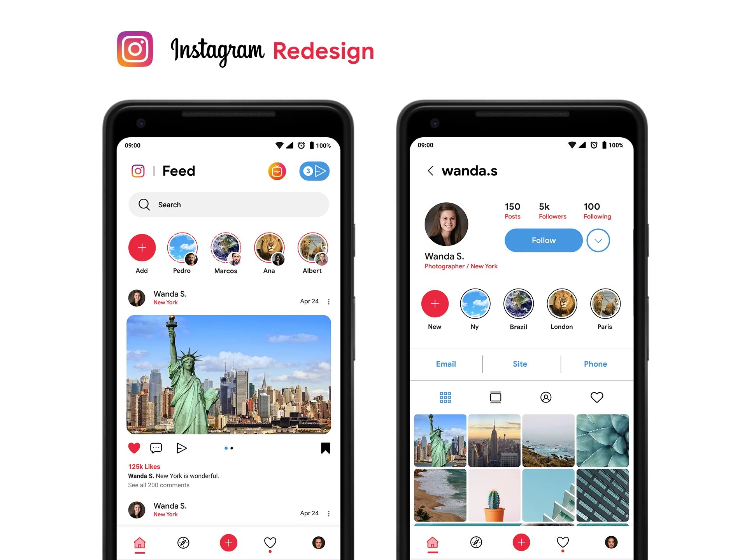
Task: Select the Phone contact tab
Action: [596, 363]
